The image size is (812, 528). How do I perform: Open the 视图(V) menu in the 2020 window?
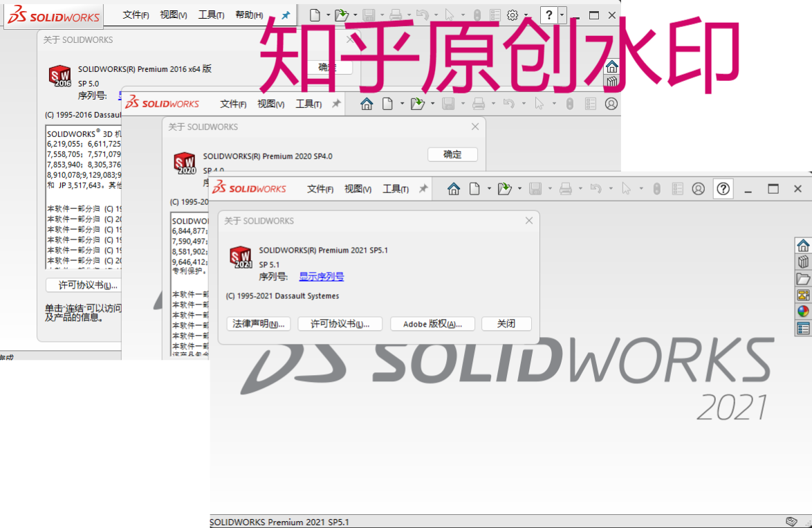[x=271, y=103]
